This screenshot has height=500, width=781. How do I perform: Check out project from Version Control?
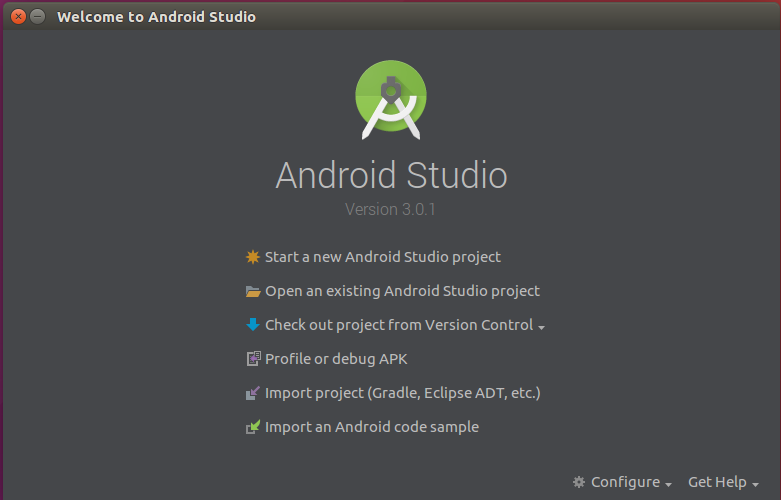(398, 325)
